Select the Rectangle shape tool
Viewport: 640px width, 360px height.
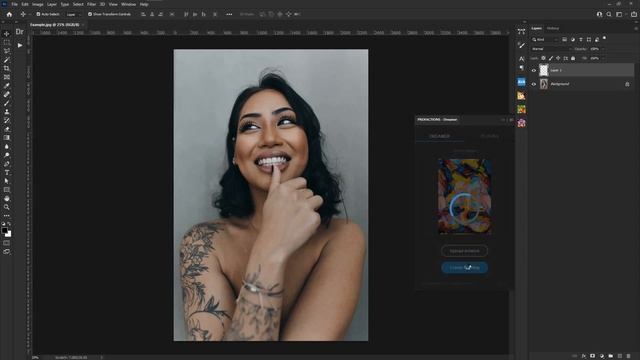tap(7, 190)
